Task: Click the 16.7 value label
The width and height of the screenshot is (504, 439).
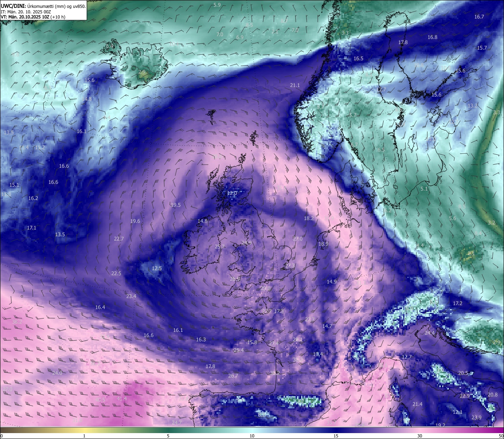Action: coord(479,17)
